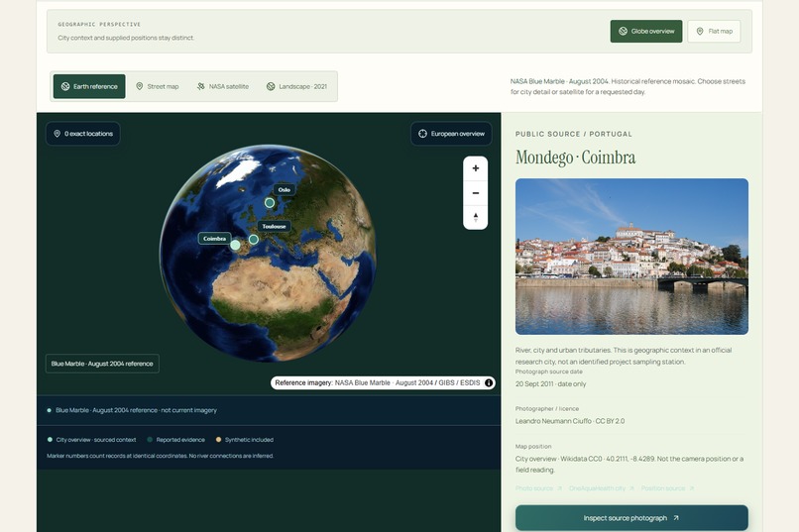
Task: Open the OneAquaHealth city link
Action: [x=602, y=488]
